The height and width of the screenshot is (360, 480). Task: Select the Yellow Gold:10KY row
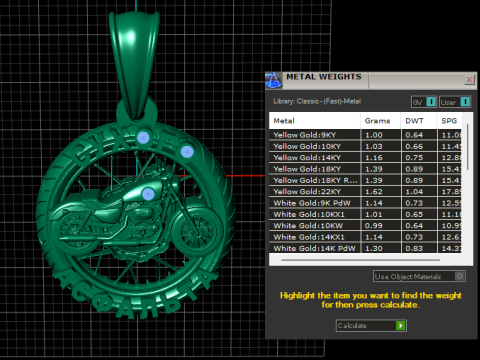click(x=365, y=146)
